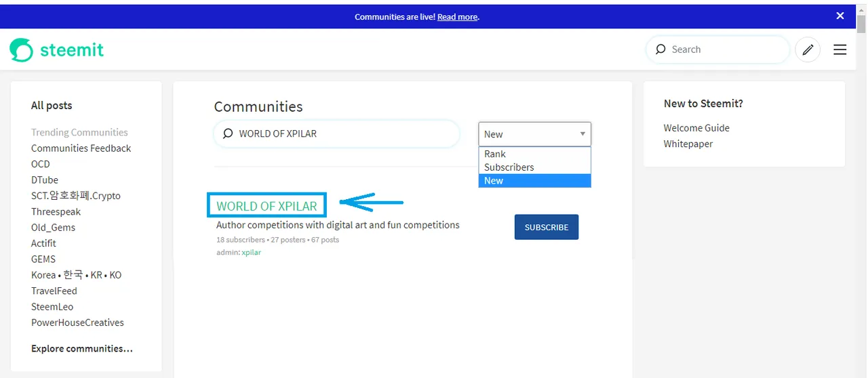Focus the header Search field
Screen dimensions: 868x378
coord(718,49)
